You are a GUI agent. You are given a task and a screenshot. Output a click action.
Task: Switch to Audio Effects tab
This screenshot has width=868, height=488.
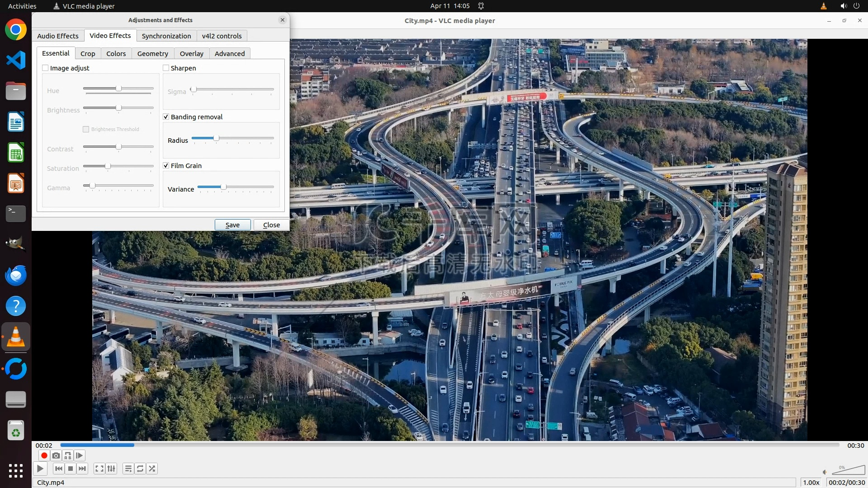[58, 36]
